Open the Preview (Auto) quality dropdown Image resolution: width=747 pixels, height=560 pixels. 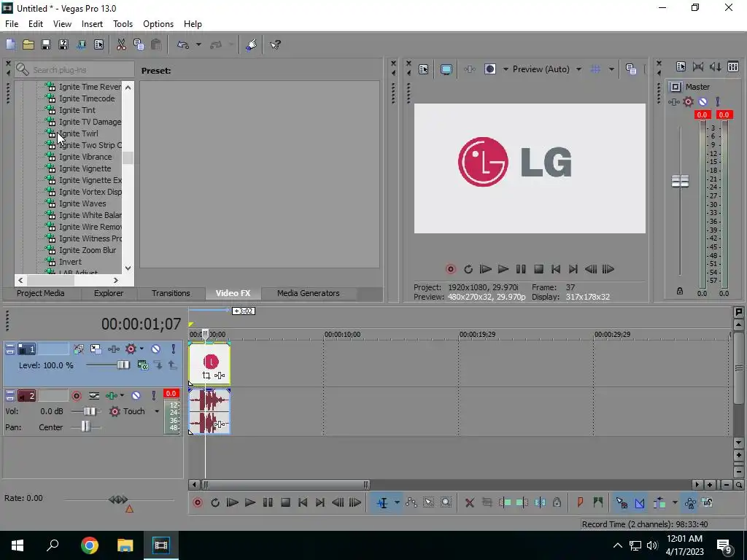[578, 69]
